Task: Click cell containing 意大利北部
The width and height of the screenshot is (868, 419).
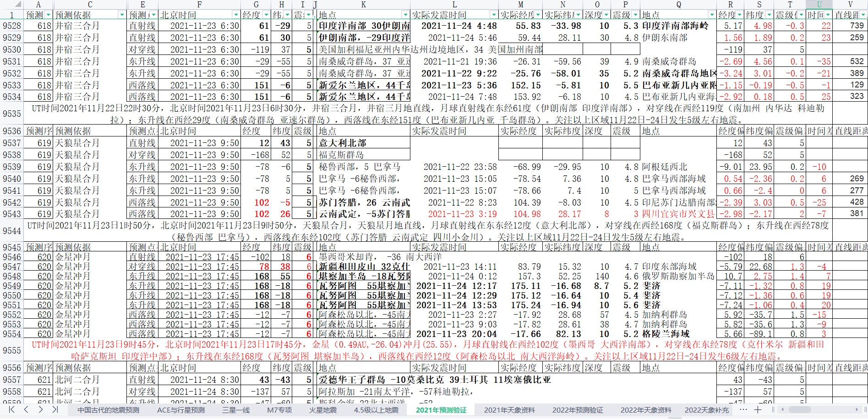Action: point(363,143)
